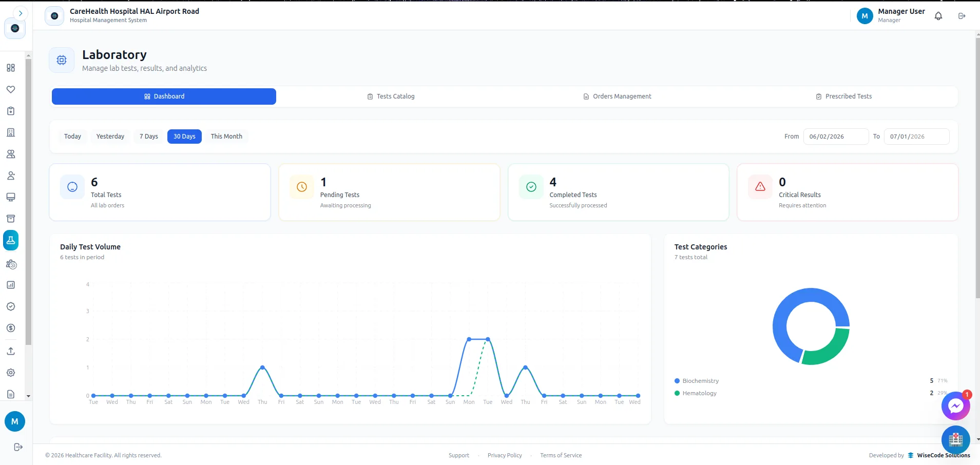Switch to the Tests Catalog tab
Viewport: 980px width, 465px height.
pos(391,96)
